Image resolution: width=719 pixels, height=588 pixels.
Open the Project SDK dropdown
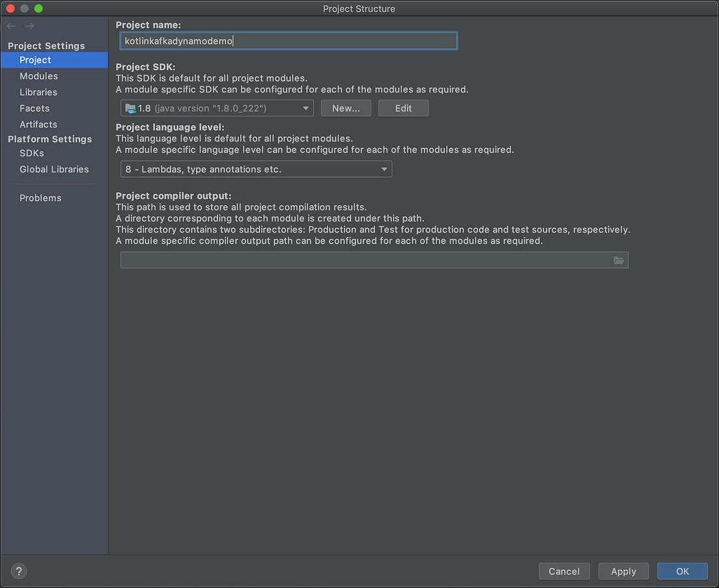tap(305, 108)
